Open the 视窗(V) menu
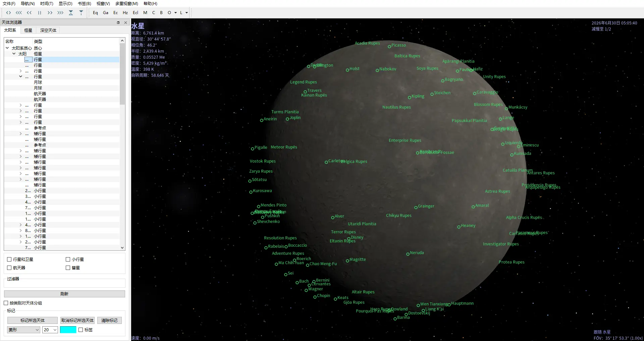 [103, 4]
